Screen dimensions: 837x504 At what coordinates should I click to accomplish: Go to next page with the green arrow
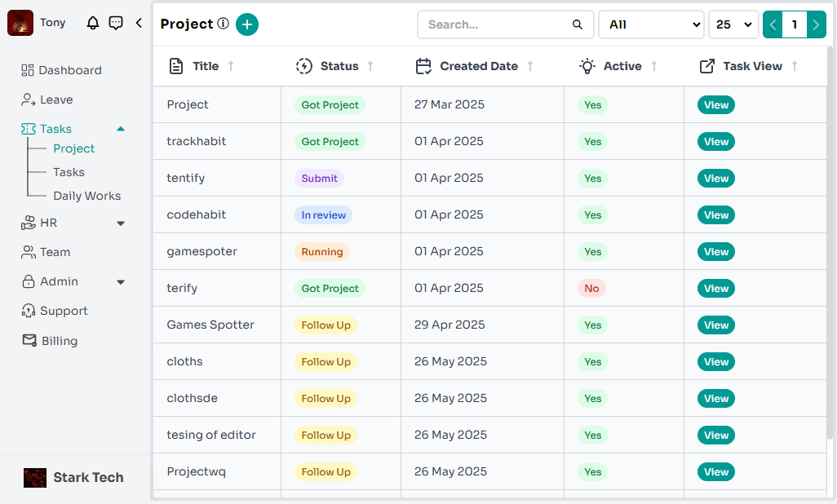tap(815, 24)
